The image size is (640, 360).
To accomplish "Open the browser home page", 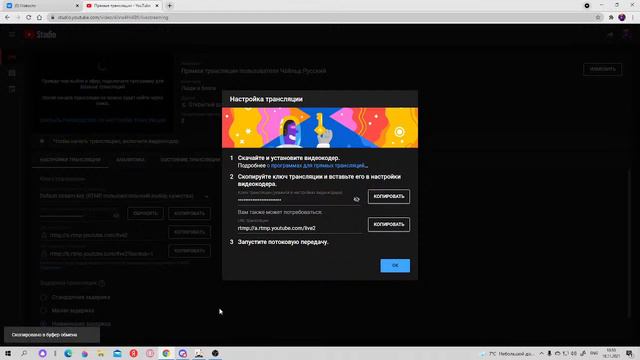I will point(39,18).
